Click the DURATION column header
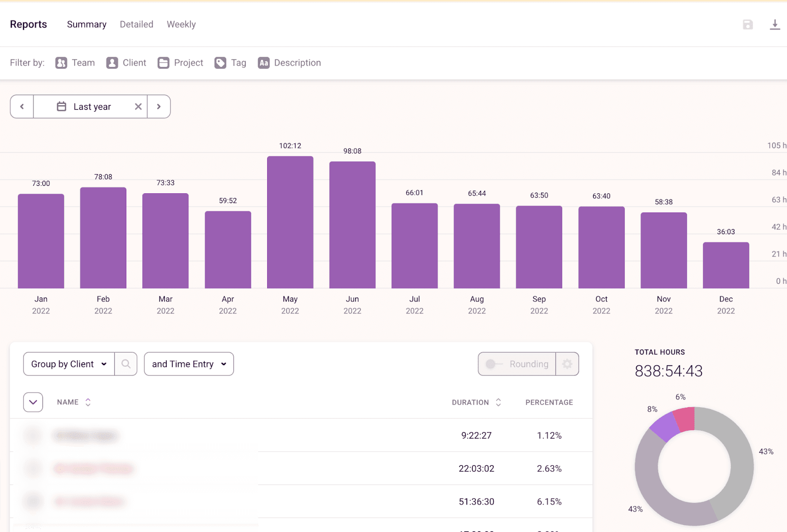 click(470, 402)
